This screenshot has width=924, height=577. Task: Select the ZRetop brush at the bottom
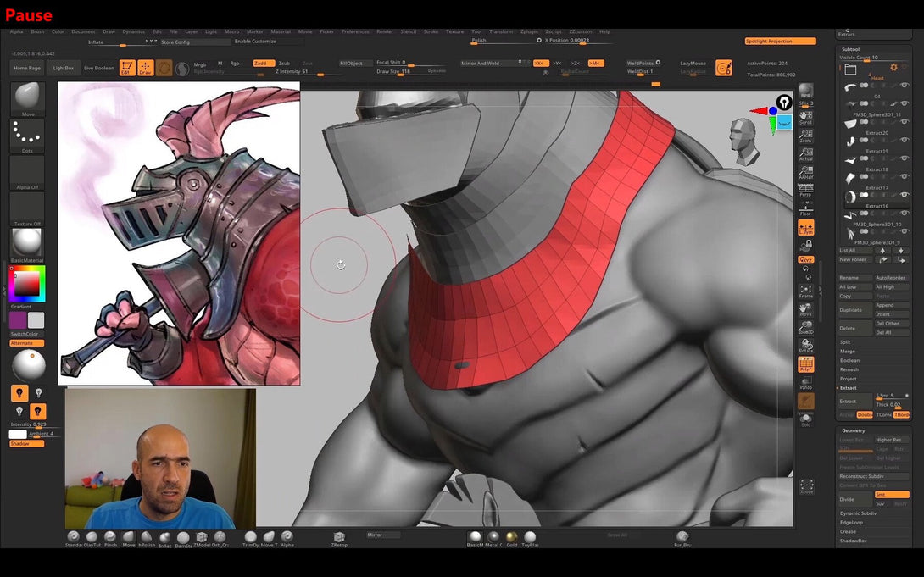tap(339, 538)
